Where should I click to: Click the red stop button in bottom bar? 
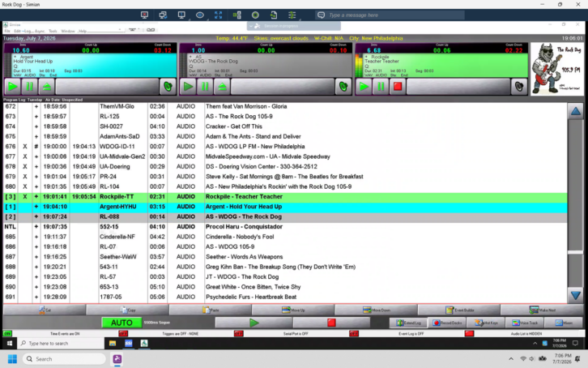click(x=331, y=323)
